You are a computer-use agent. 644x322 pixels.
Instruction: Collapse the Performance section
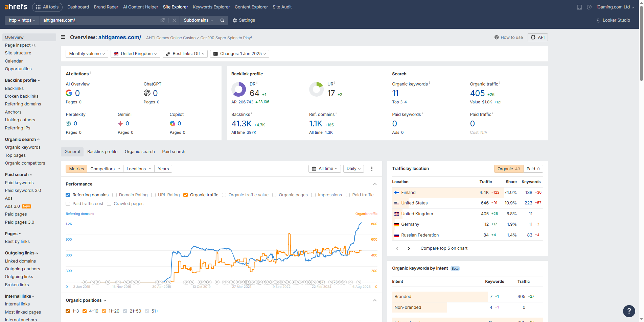[375, 184]
